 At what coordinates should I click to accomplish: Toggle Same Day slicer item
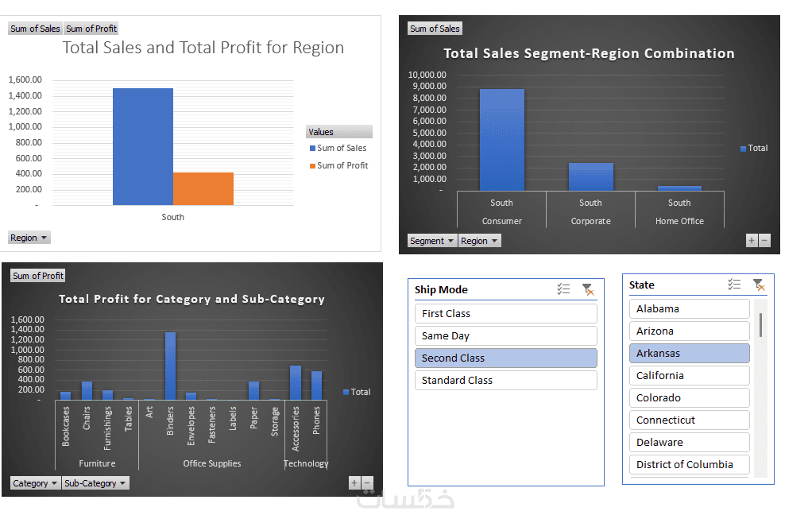[505, 335]
